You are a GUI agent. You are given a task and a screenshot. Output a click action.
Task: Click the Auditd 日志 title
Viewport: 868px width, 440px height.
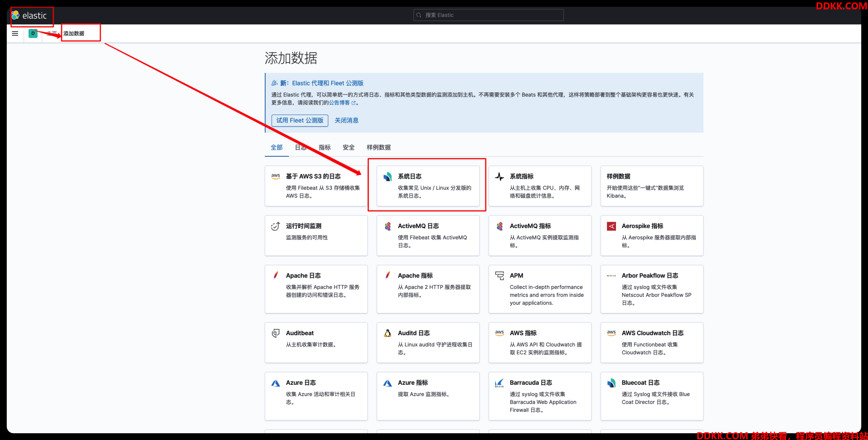414,333
